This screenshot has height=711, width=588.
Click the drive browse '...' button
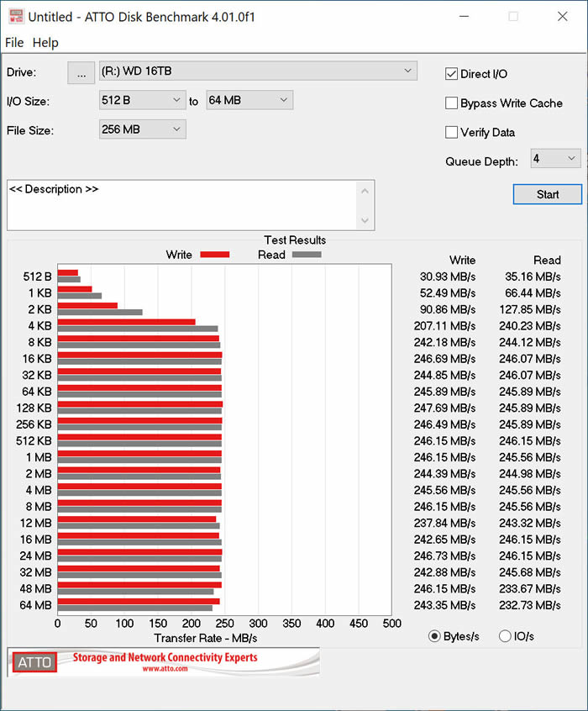coord(81,72)
